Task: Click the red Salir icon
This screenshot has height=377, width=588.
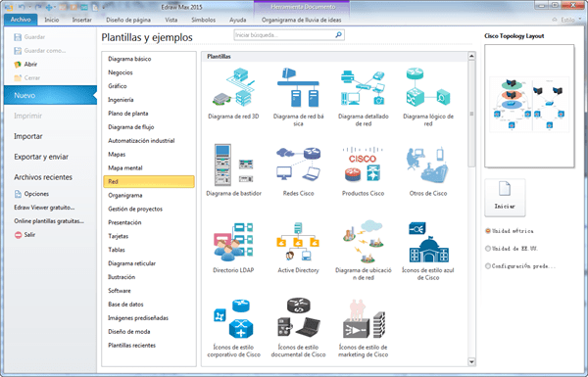Action: [x=18, y=235]
